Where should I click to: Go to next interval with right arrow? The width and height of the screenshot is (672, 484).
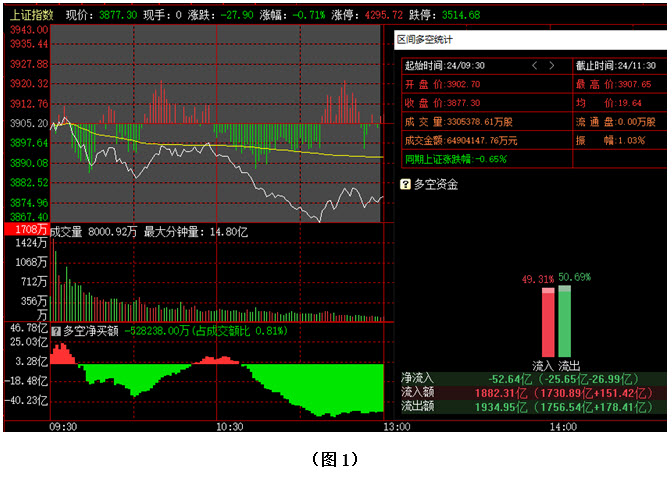(x=552, y=66)
